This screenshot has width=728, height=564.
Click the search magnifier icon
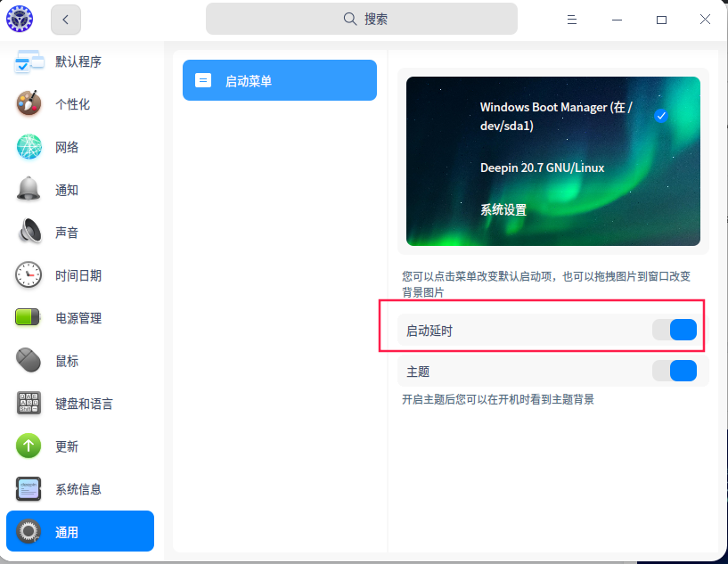coord(350,19)
